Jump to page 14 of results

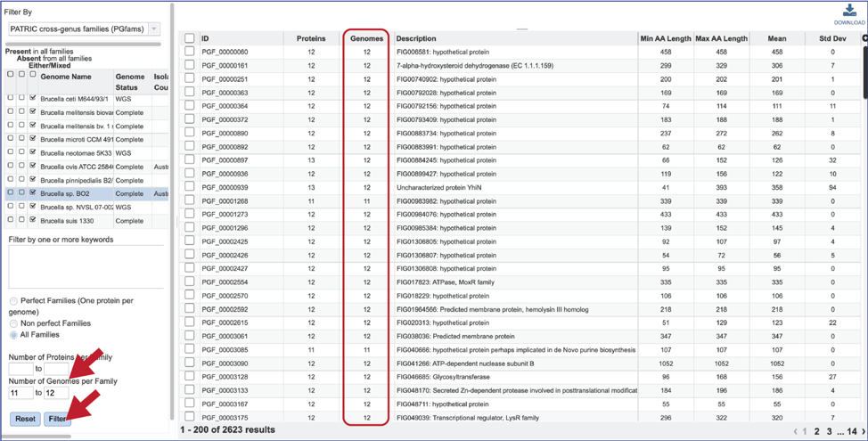point(850,431)
